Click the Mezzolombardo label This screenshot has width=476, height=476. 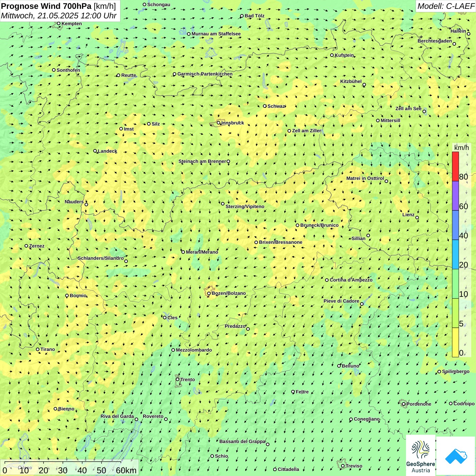click(x=194, y=350)
